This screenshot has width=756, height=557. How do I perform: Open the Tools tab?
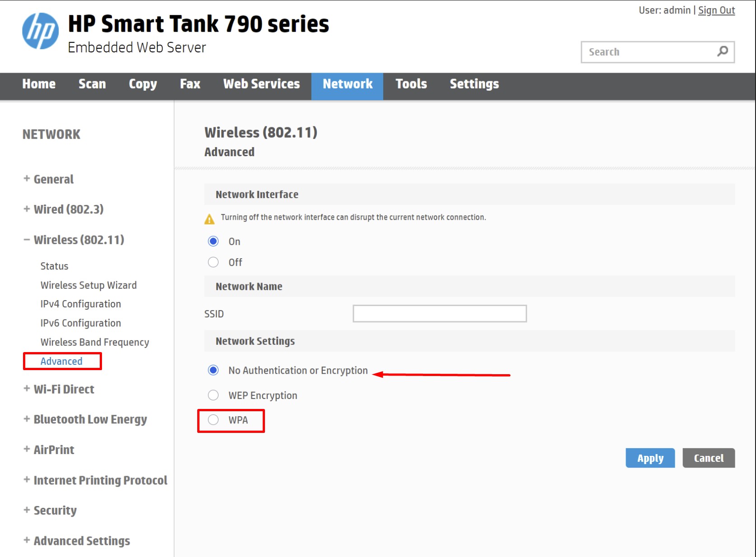tap(411, 84)
